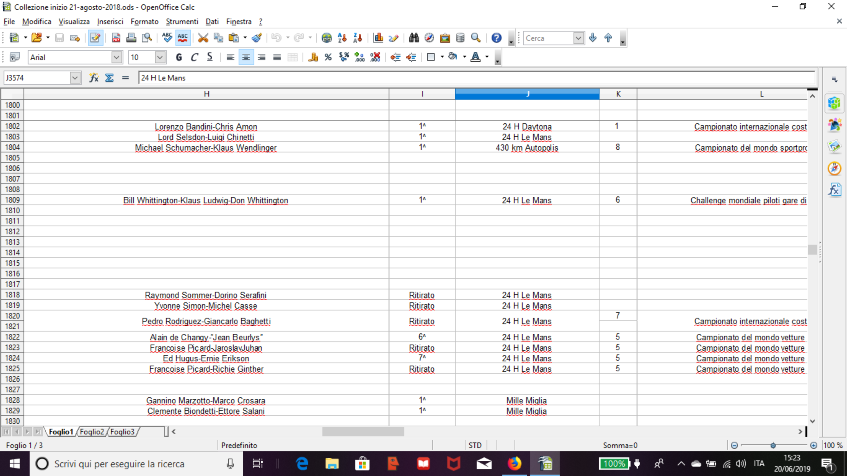Open data sources icon
This screenshot has width=847, height=476.
(x=460, y=38)
